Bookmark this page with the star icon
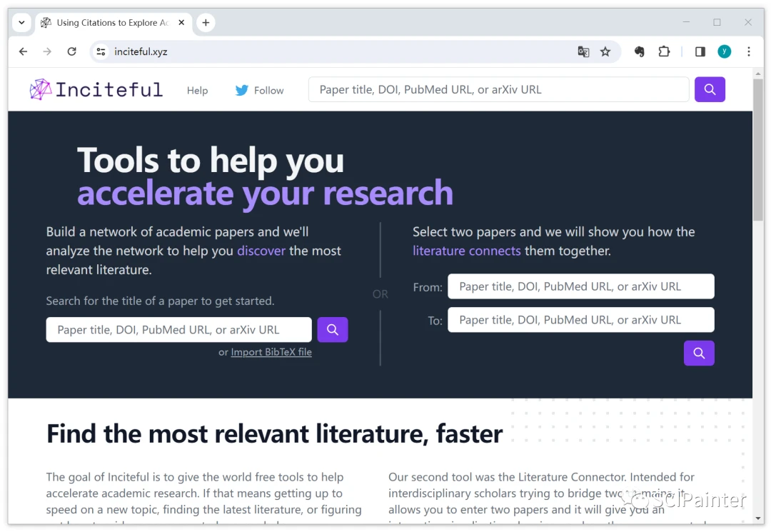Screen dimensions: 771x532 [605, 51]
